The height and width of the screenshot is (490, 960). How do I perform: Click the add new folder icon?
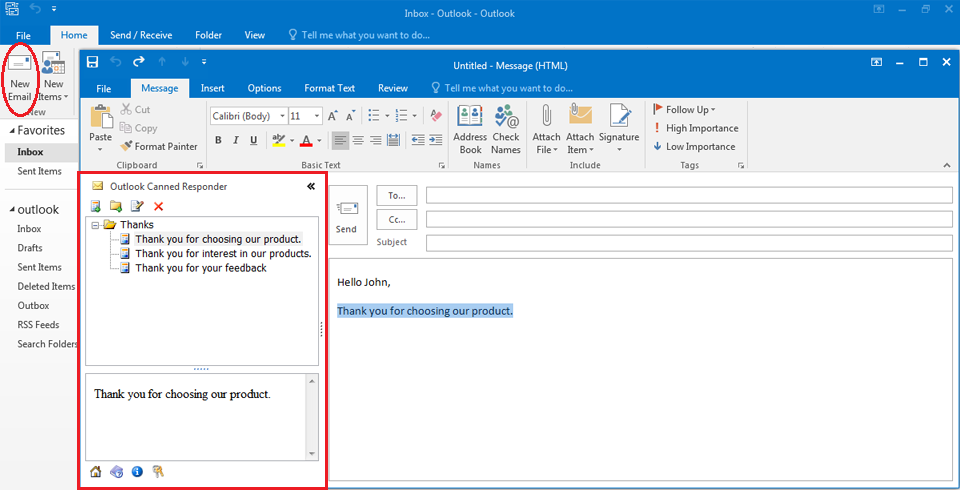point(116,206)
